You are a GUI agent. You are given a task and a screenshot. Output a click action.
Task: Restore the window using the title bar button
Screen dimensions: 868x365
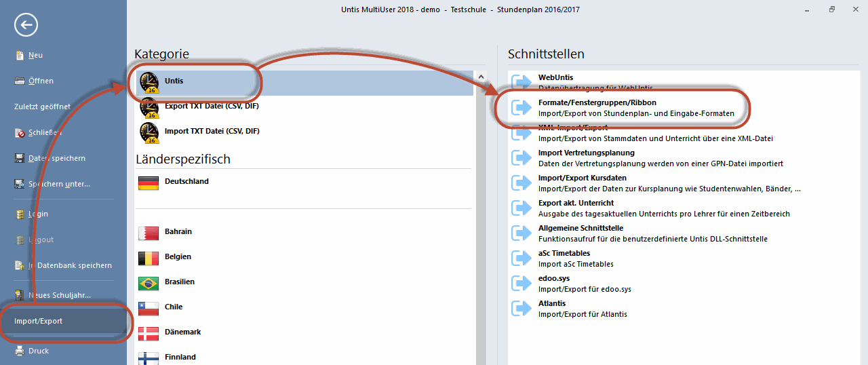pos(832,9)
